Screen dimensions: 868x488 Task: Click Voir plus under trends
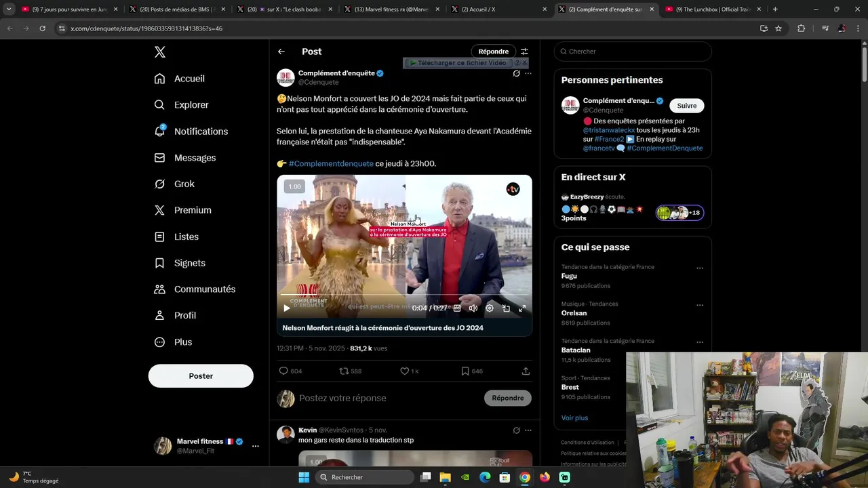point(574,418)
